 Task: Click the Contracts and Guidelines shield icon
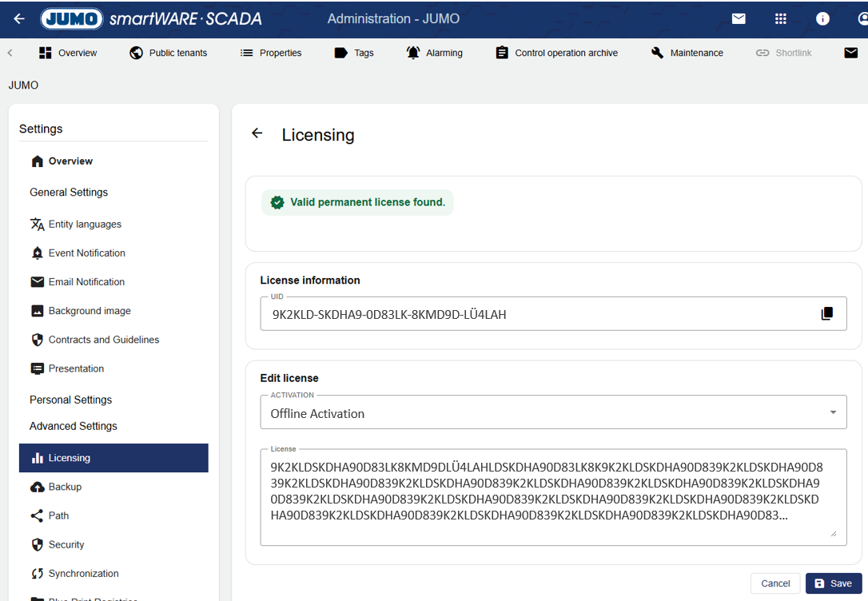[37, 340]
